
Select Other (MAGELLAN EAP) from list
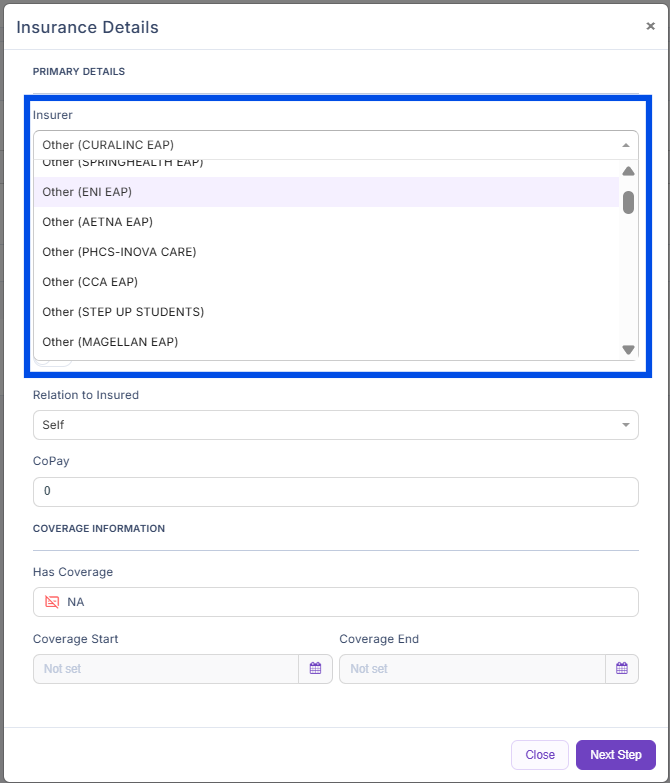click(326, 342)
